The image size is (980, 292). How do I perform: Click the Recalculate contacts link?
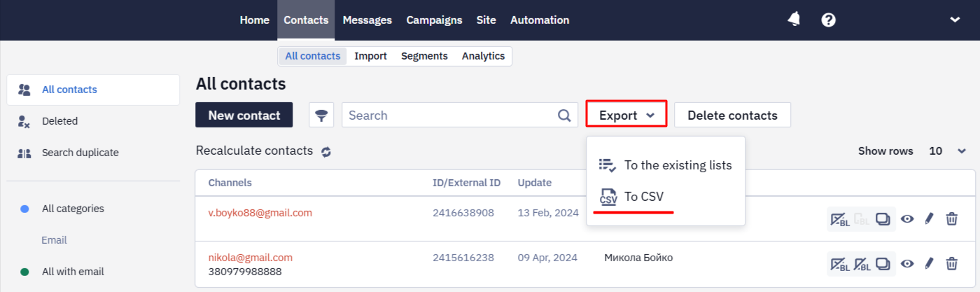tap(254, 151)
